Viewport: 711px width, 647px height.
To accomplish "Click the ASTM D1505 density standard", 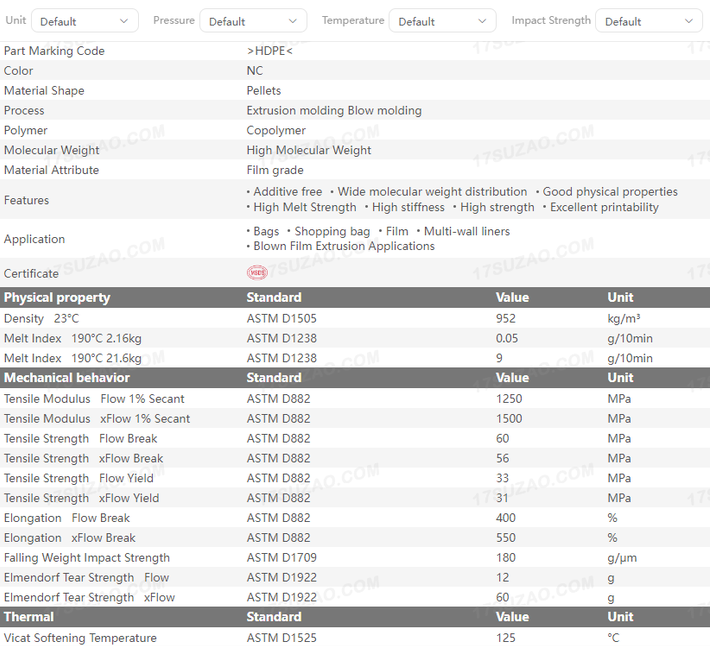I will click(281, 318).
